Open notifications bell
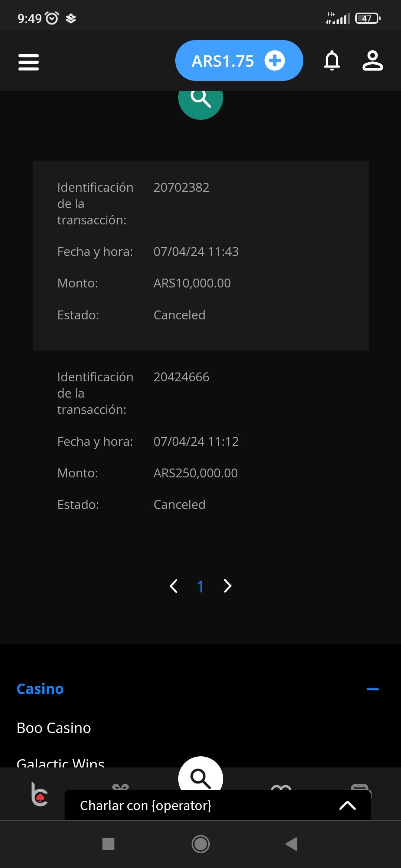Screen dimensions: 401x868 pos(332,61)
